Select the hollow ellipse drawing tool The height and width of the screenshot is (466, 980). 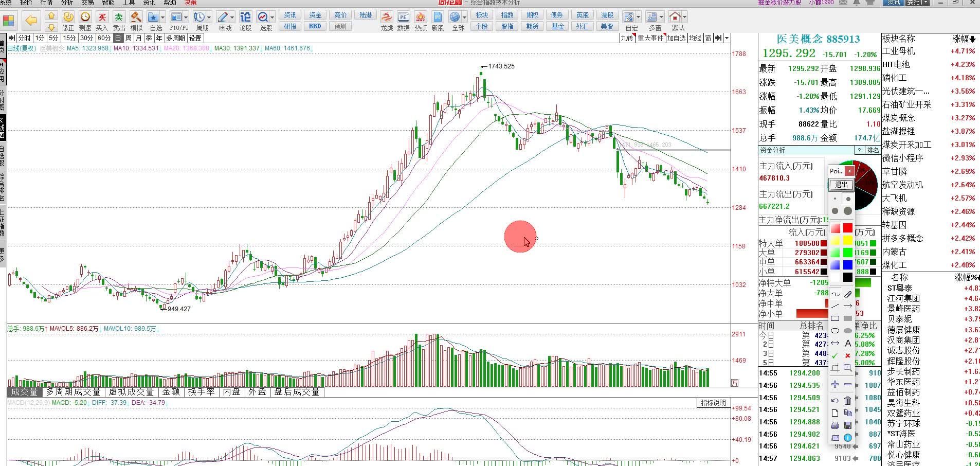tap(835, 331)
